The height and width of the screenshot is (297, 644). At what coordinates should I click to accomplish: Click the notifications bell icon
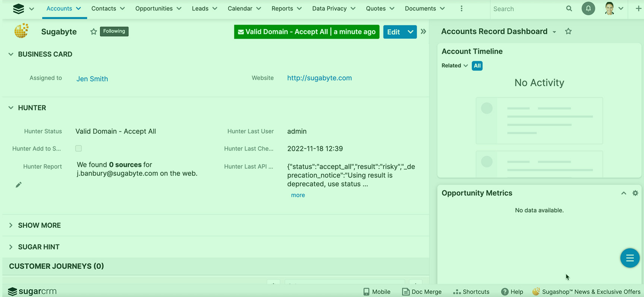pyautogui.click(x=588, y=9)
